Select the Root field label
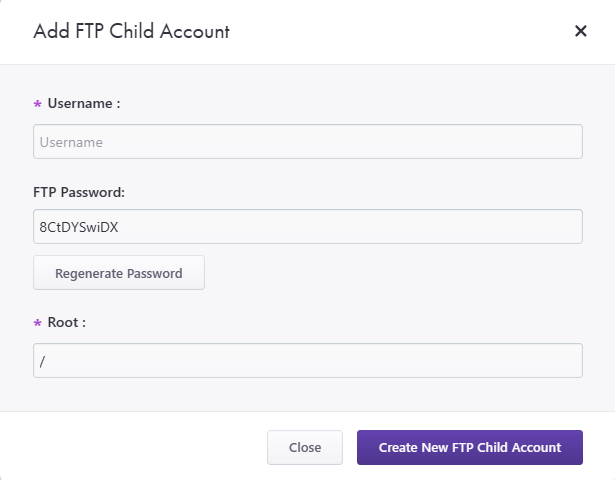The image size is (615, 480). click(x=67, y=323)
